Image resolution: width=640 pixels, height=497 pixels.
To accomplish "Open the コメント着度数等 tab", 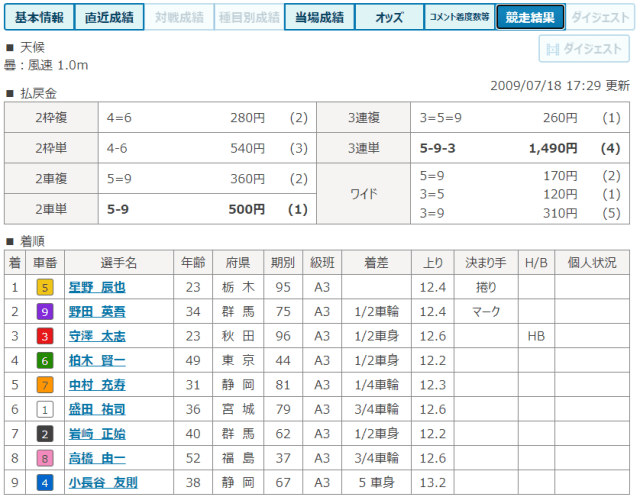I will 460,17.
